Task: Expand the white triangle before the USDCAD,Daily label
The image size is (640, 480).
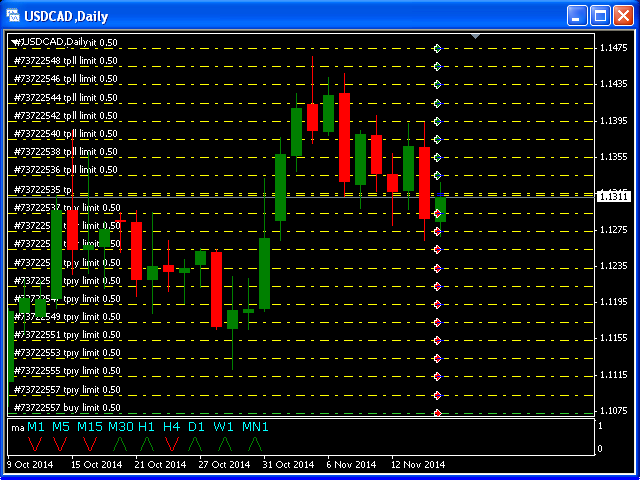Action: click(14, 42)
